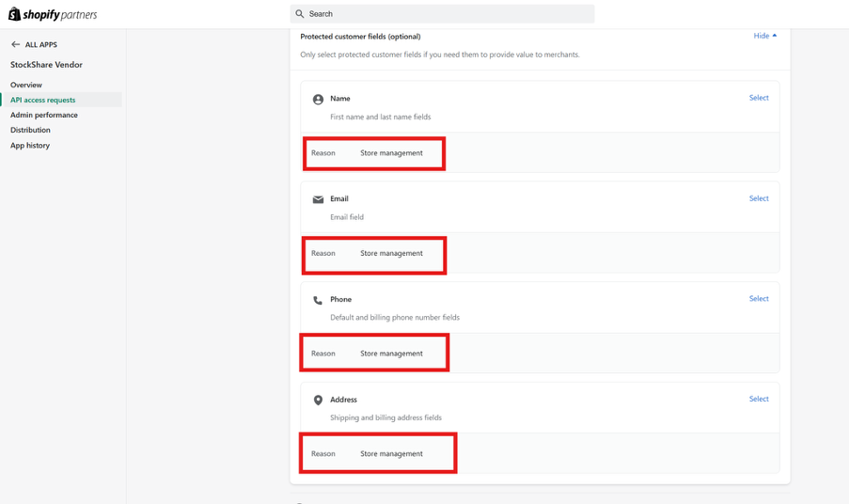Select the Name protected field

[x=758, y=98]
